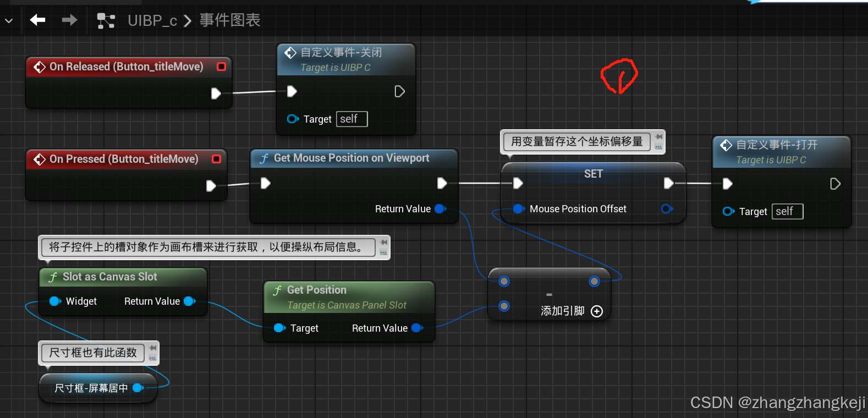Click Mouse Position Offset label text
The image size is (868, 418).
(578, 209)
